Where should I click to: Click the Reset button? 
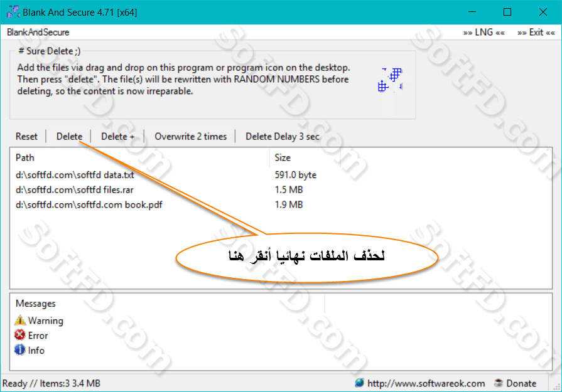point(26,136)
